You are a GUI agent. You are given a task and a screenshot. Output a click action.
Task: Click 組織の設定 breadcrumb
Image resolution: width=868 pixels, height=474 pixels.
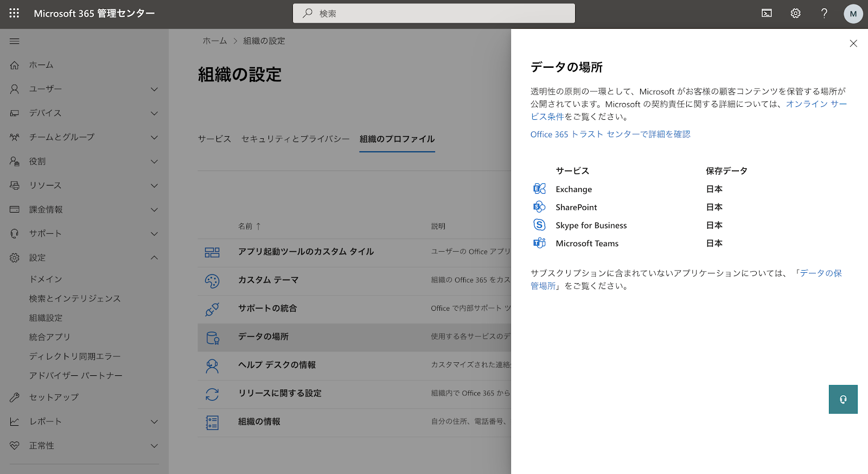pyautogui.click(x=264, y=41)
